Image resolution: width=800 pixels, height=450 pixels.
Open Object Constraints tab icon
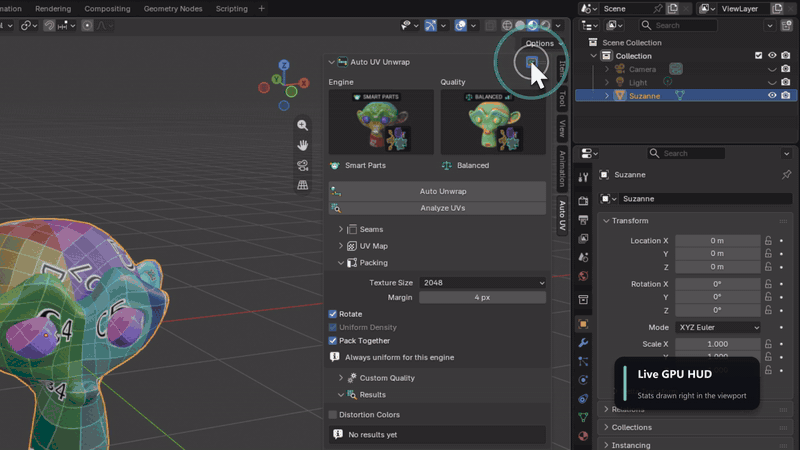[x=583, y=398]
